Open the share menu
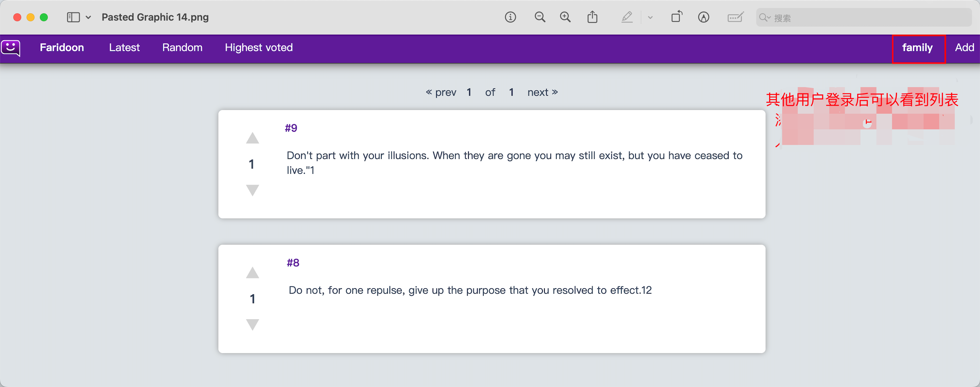The image size is (980, 387). tap(592, 17)
